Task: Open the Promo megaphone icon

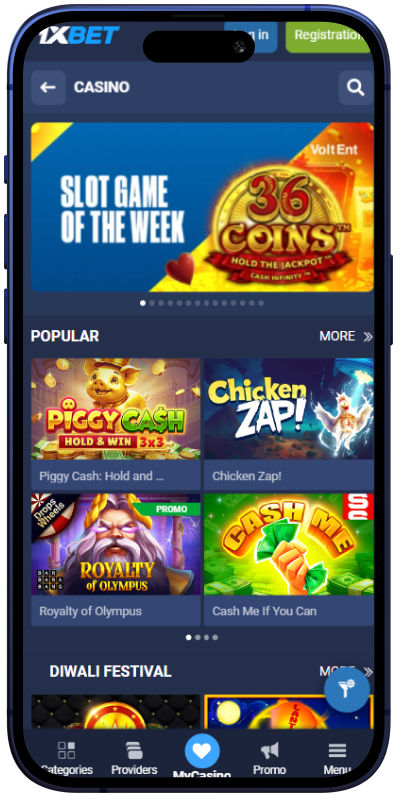Action: click(x=269, y=751)
